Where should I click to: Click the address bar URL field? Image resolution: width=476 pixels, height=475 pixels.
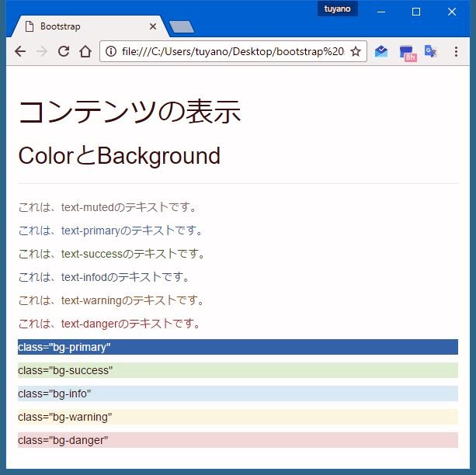231,52
